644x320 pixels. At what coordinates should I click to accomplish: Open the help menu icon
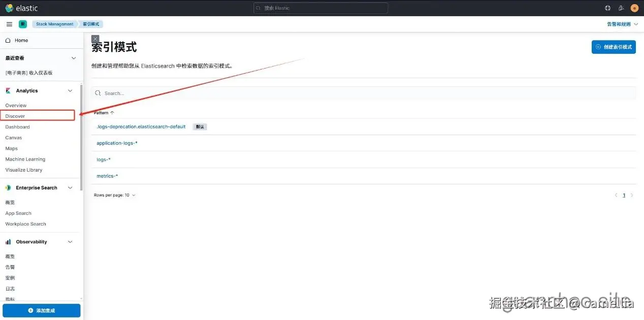point(608,8)
